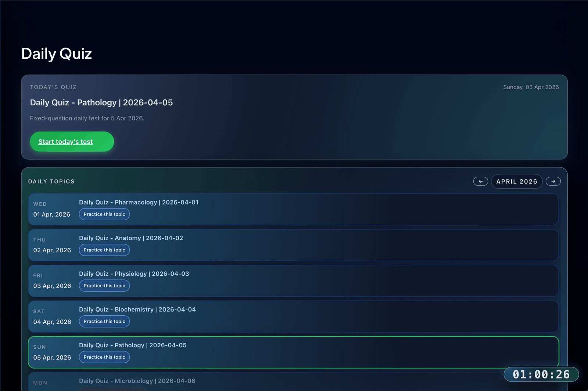
Task: Practice the Physiology topic from 03 Apr
Action: (x=104, y=286)
